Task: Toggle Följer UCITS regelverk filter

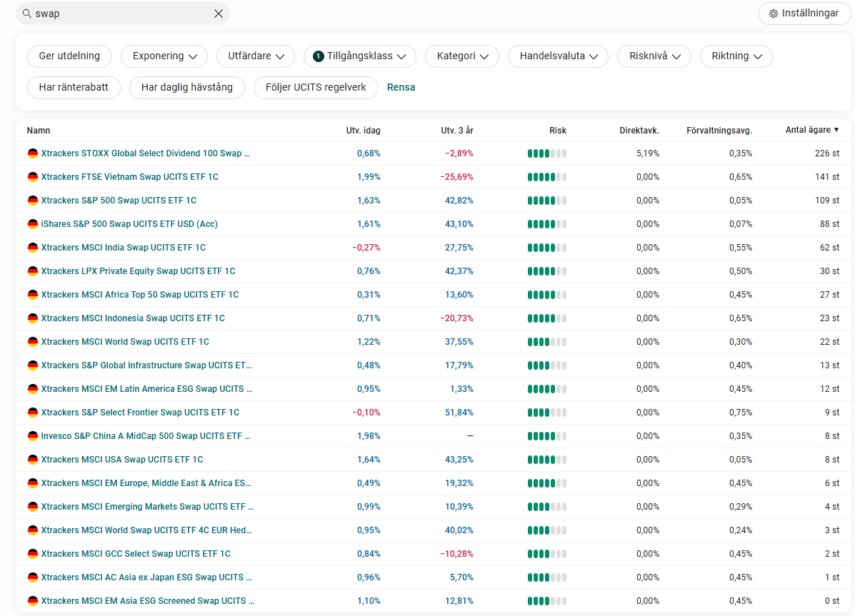Action: 316,88
